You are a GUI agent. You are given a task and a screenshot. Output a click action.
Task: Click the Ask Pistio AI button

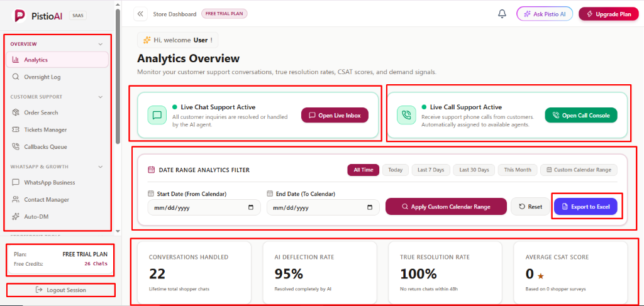(x=545, y=14)
